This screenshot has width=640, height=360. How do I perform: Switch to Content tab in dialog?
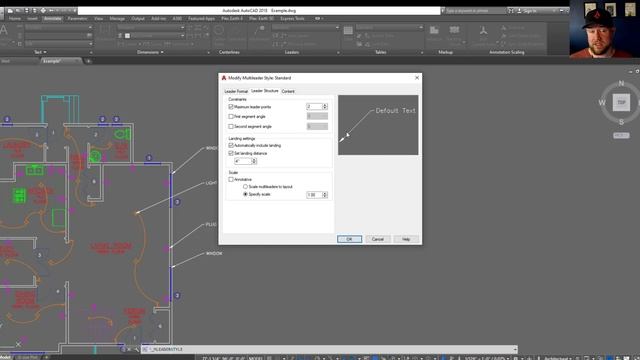click(288, 91)
